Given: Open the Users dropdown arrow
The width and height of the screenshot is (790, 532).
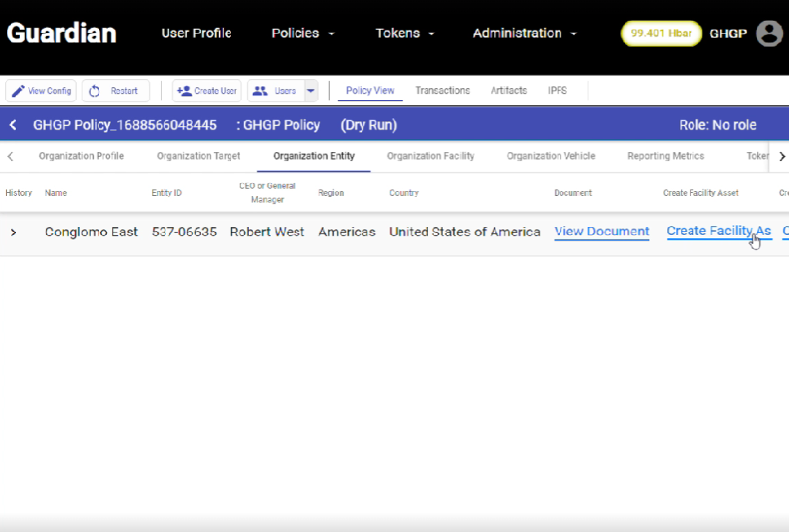Looking at the screenshot, I should [x=311, y=91].
